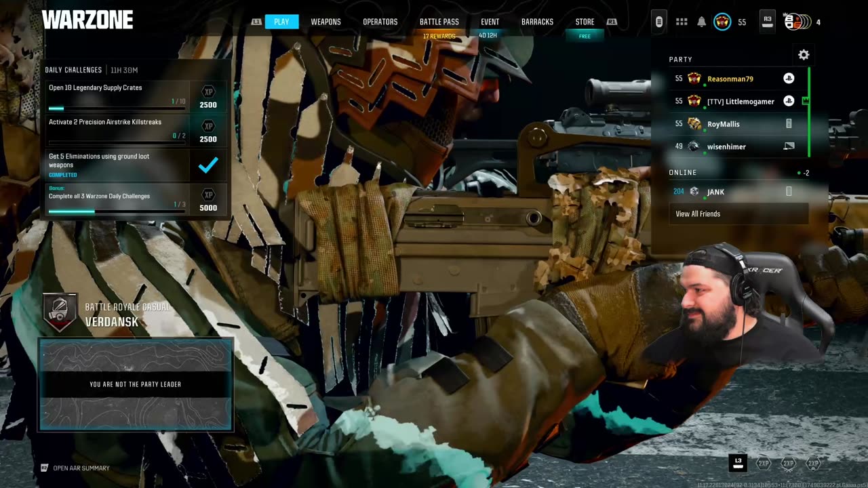Screen dimensions: 868x488
Task: Click PlayStation icon next to Littlemogamer
Action: tap(789, 101)
